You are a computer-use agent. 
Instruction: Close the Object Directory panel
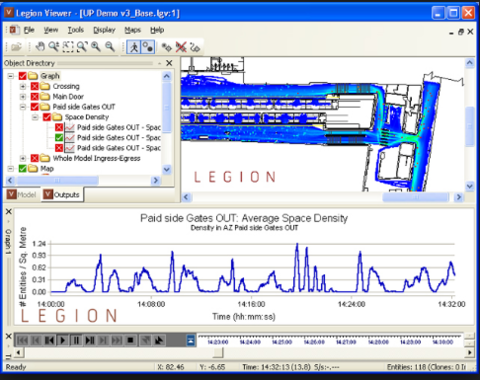pyautogui.click(x=169, y=63)
